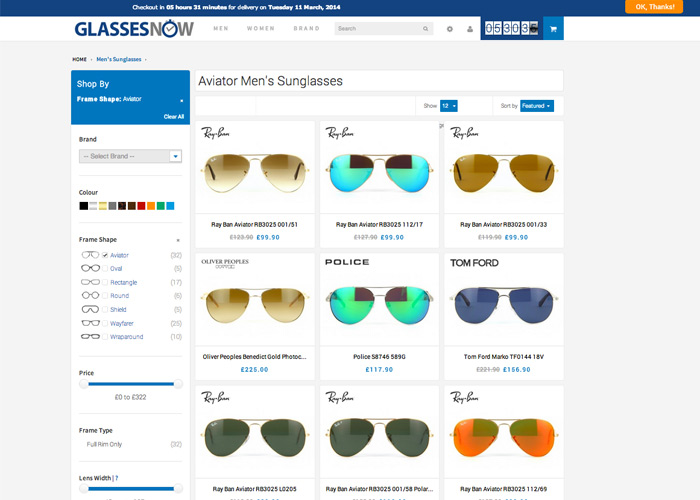Open the BRAND navigation menu
Viewport: 700px width, 500px height.
(306, 29)
